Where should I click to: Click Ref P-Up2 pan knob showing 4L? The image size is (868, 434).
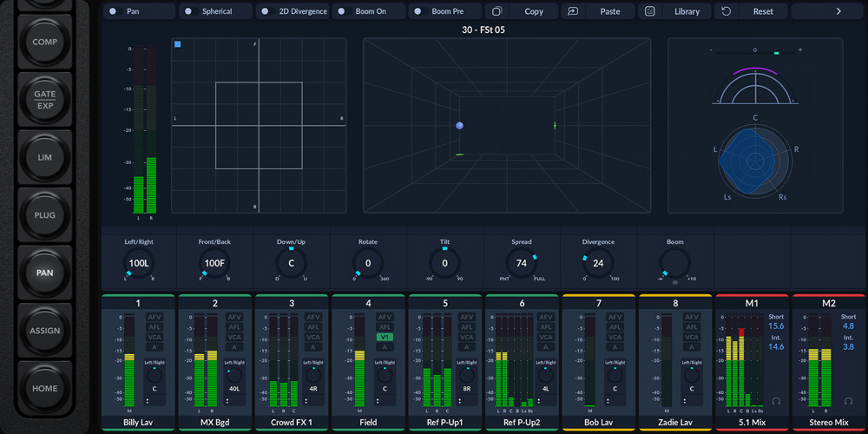(545, 375)
